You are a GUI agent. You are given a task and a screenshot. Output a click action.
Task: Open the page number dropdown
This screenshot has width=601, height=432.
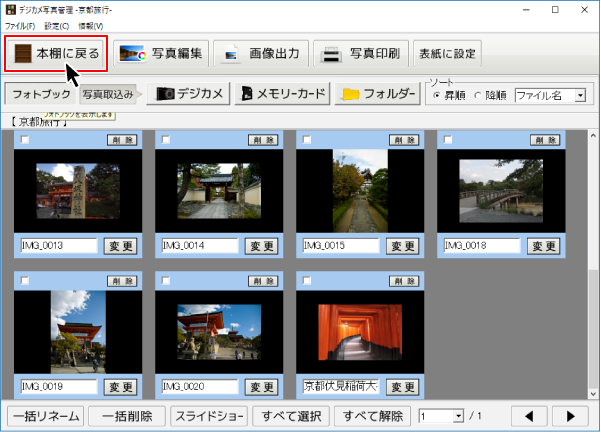pos(458,416)
